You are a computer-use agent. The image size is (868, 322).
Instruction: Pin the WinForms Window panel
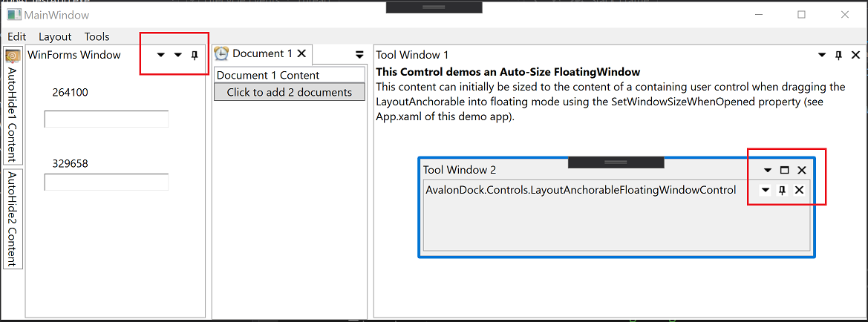pos(195,55)
